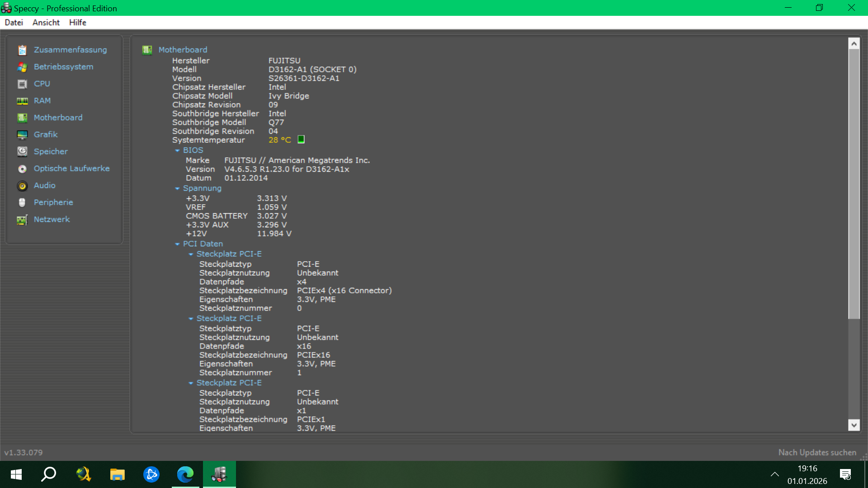The height and width of the screenshot is (488, 868).
Task: Click the Zusammenfassung clipboard icon
Action: click(22, 50)
